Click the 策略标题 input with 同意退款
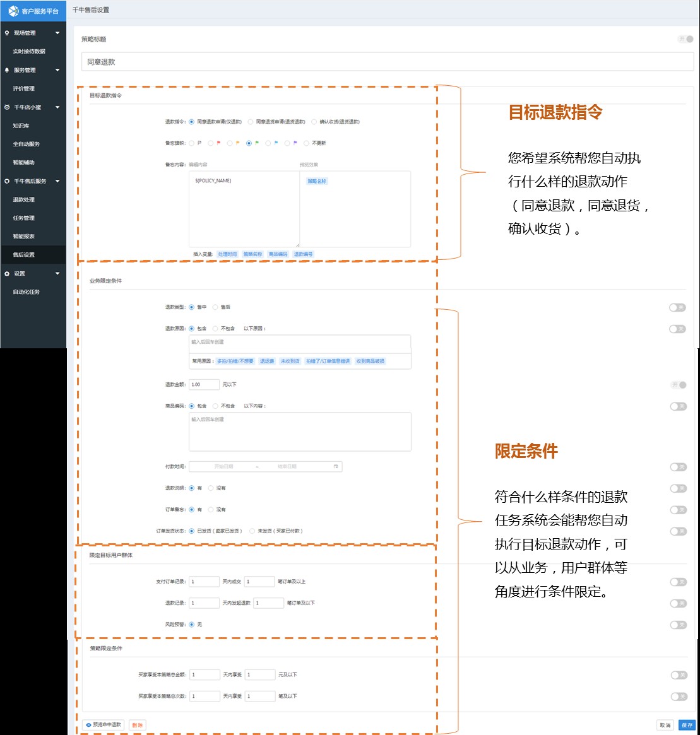Image resolution: width=700 pixels, height=735 pixels. tap(388, 62)
